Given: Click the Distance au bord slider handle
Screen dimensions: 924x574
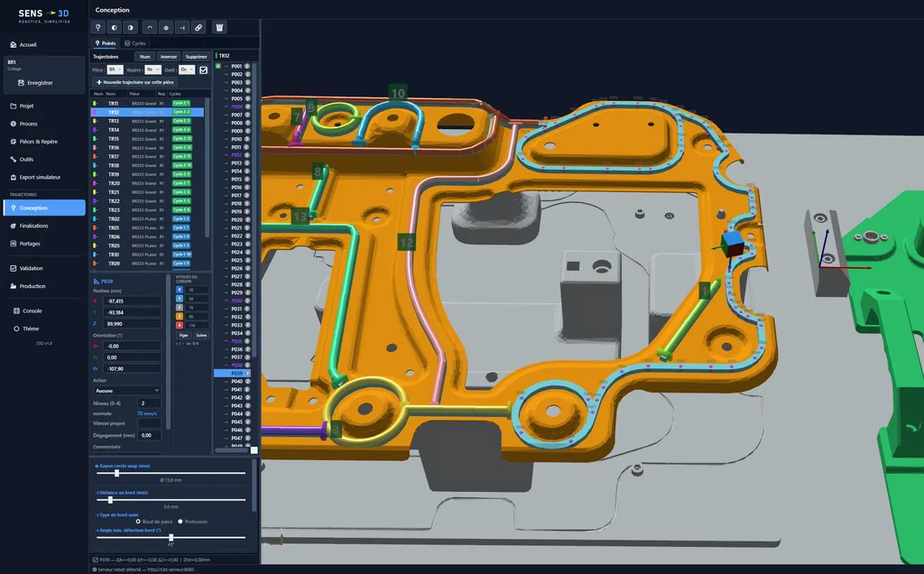Looking at the screenshot, I should [110, 500].
